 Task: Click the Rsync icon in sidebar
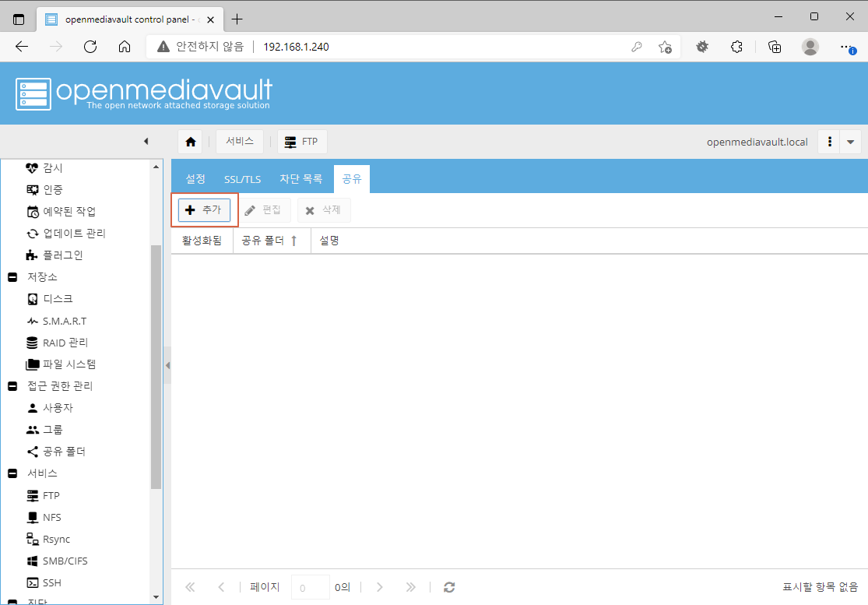coord(33,539)
